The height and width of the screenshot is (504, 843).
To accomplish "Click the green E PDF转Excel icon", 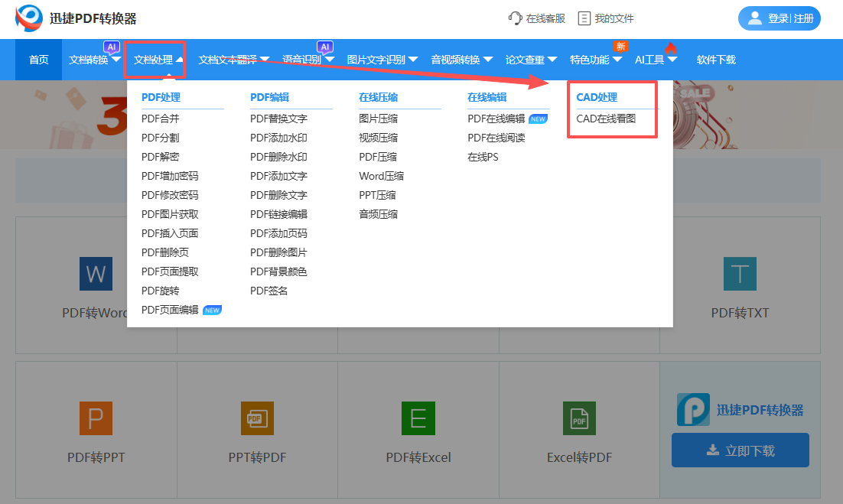I will tap(418, 418).
